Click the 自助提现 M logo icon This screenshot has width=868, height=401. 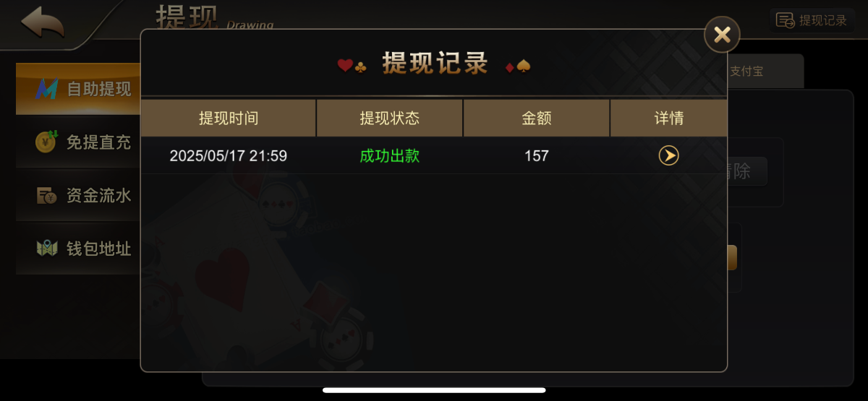[x=46, y=90]
